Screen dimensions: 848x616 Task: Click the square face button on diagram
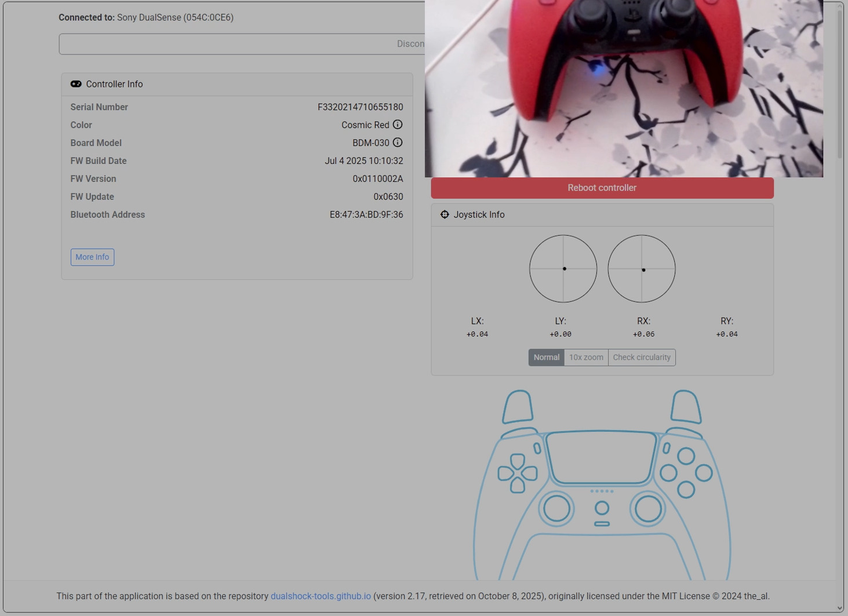668,473
